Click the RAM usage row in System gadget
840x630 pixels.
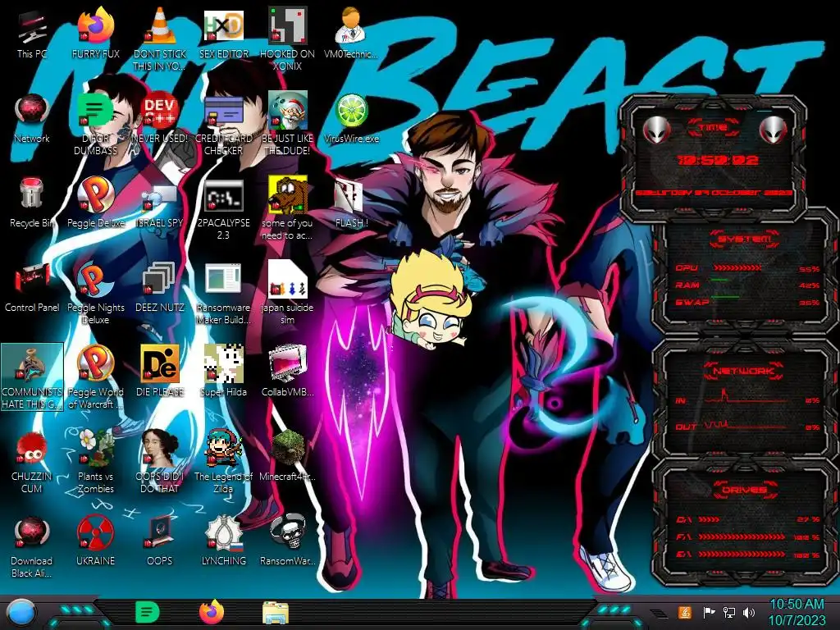[748, 285]
